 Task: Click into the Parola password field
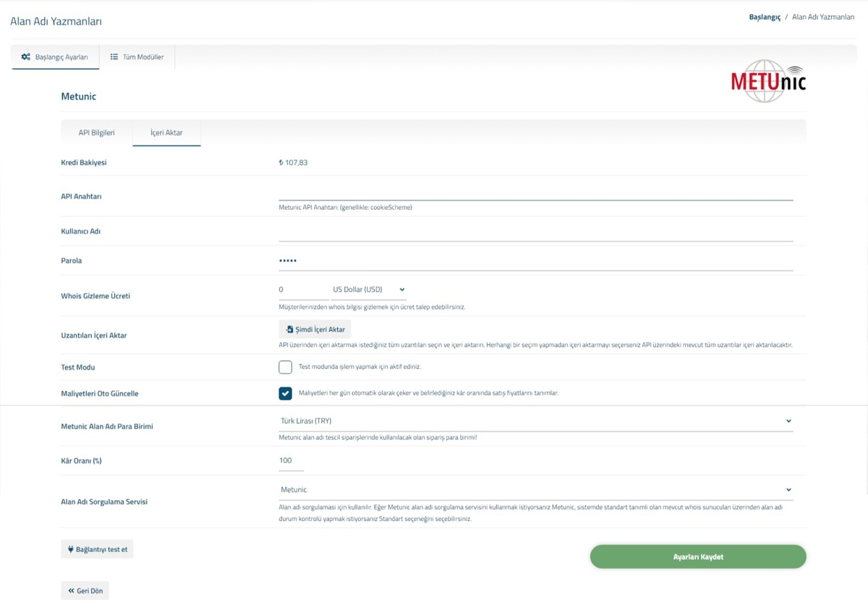click(x=536, y=260)
